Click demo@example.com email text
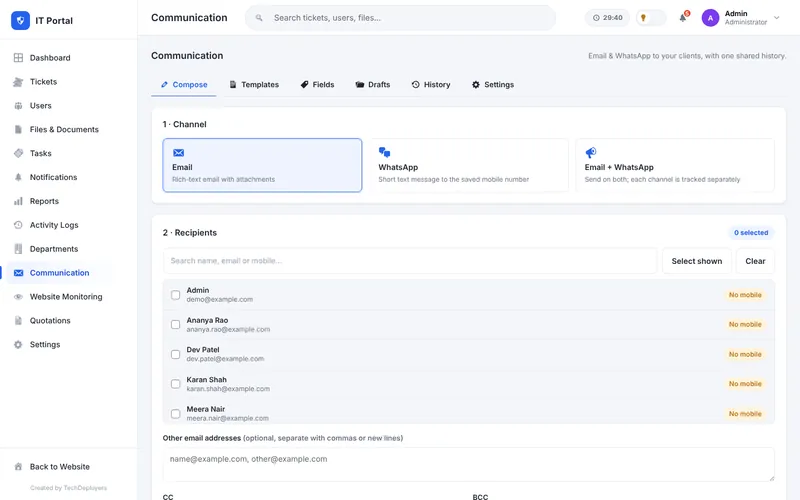Viewport: 800px width, 500px height. click(x=219, y=299)
